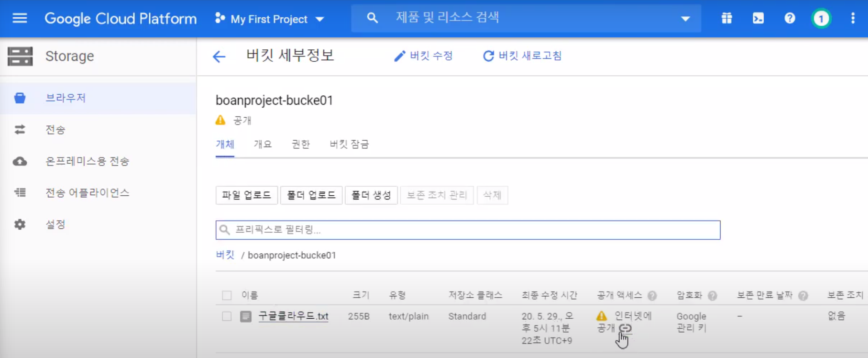
Task: Click the text/plain type cell
Action: (408, 316)
